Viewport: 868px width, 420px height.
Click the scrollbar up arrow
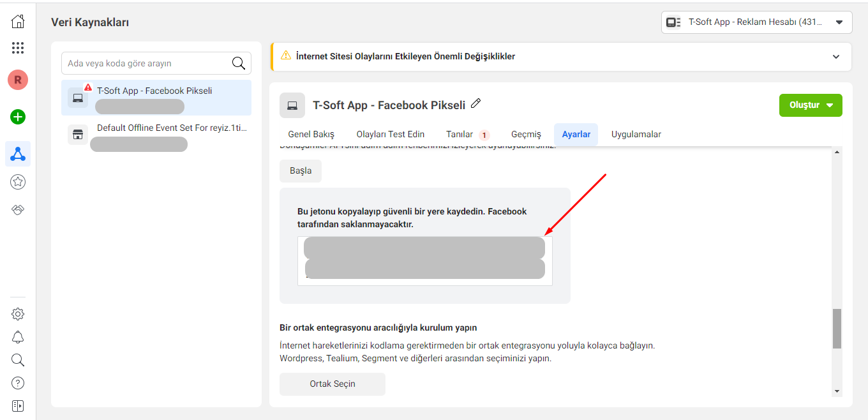837,151
